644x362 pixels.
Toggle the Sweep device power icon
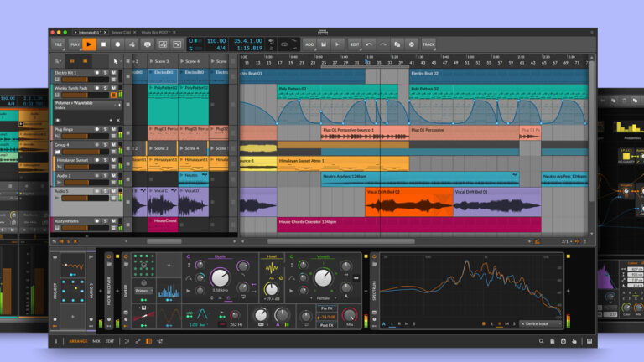(126, 257)
